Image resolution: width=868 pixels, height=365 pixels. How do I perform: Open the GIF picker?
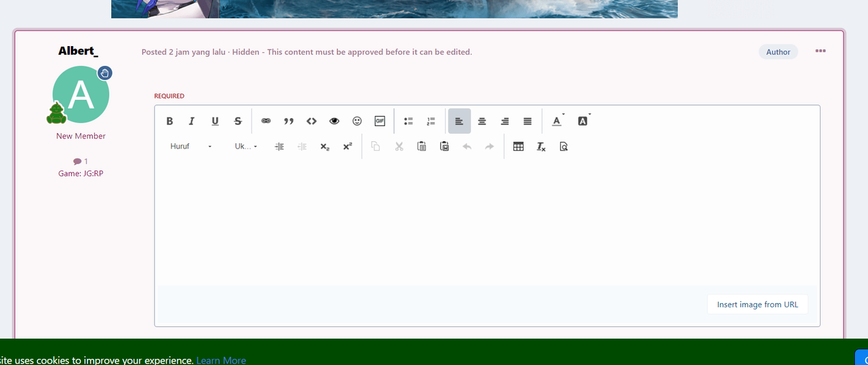point(380,121)
